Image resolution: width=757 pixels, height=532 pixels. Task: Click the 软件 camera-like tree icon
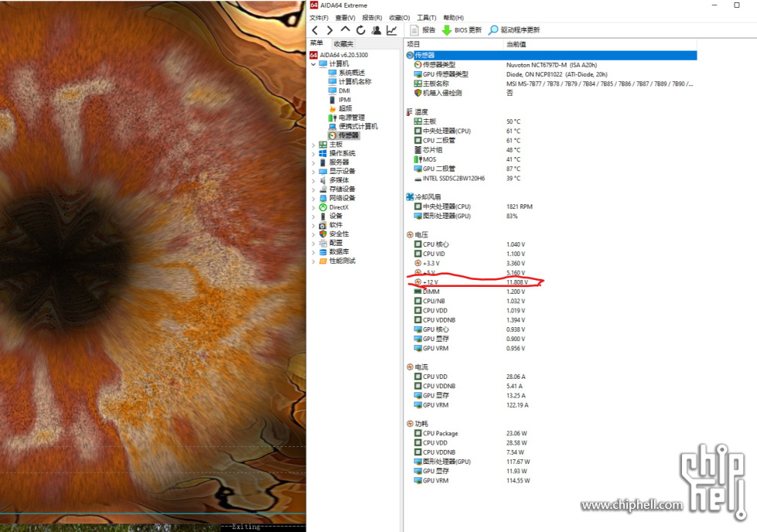click(x=323, y=226)
